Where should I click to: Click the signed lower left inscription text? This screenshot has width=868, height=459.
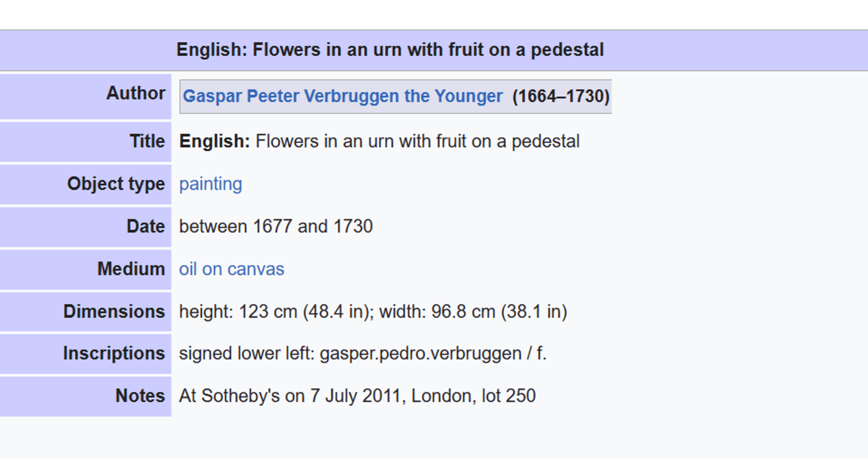point(363,353)
